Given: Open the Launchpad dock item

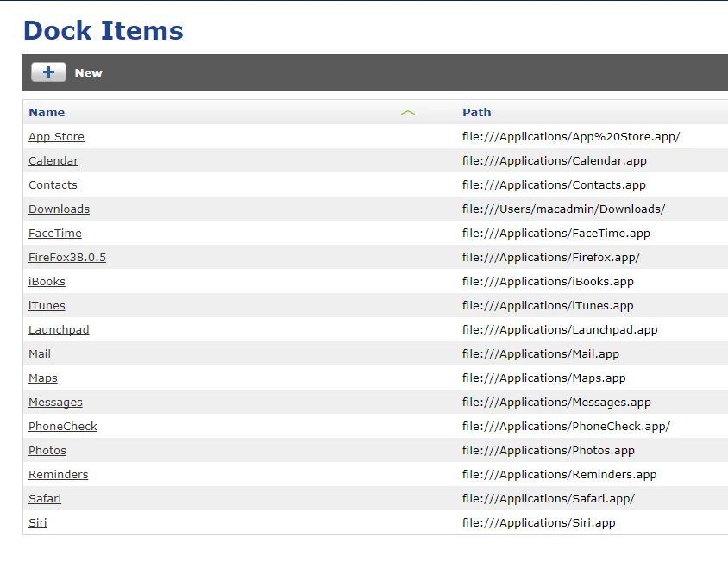Looking at the screenshot, I should point(59,330).
